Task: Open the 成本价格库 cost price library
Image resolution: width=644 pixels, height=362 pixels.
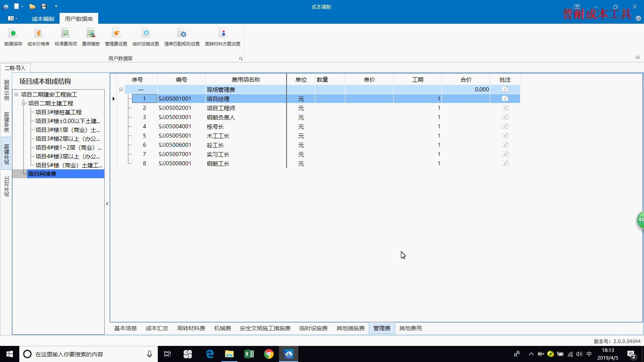Action: pyautogui.click(x=39, y=37)
